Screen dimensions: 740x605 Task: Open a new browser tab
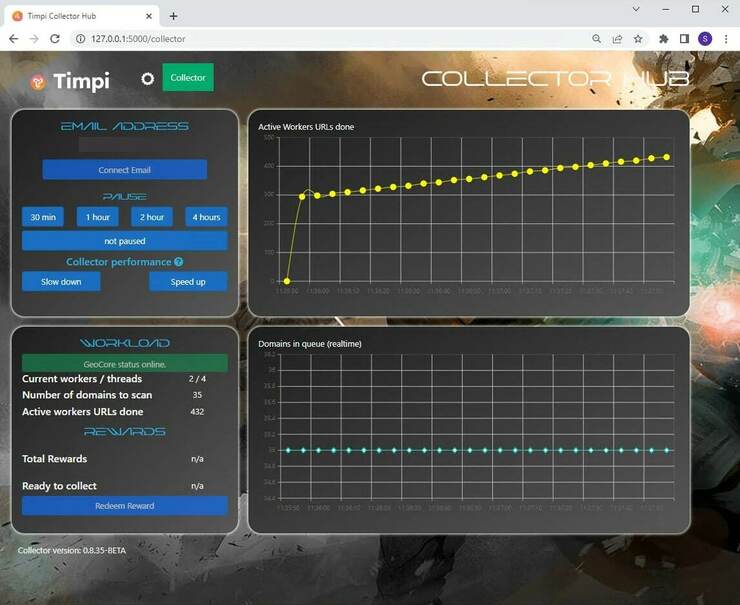coord(173,16)
